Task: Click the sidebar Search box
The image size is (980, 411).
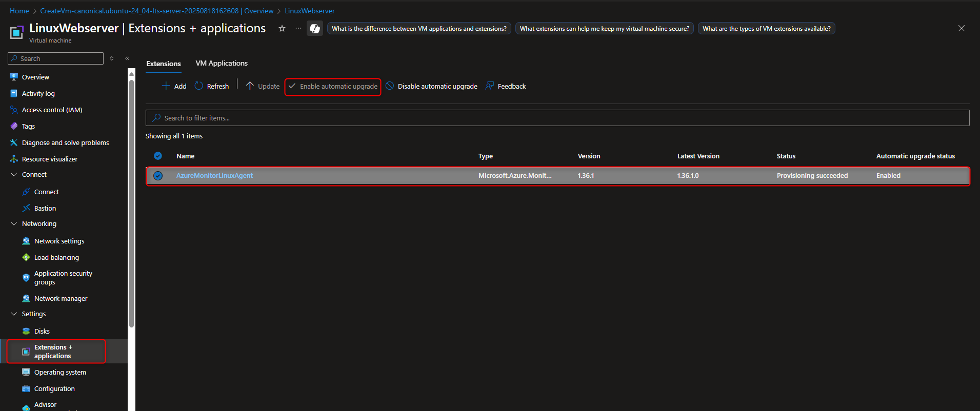Action: point(56,58)
